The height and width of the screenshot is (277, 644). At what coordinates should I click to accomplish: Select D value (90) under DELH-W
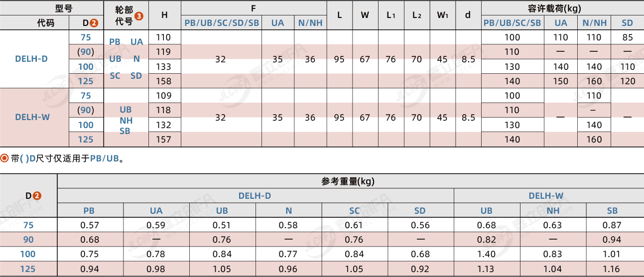point(86,110)
